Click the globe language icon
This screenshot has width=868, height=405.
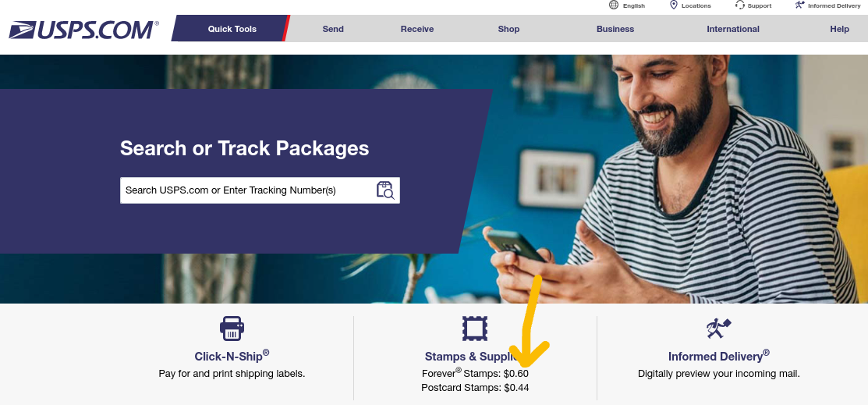[x=613, y=5]
